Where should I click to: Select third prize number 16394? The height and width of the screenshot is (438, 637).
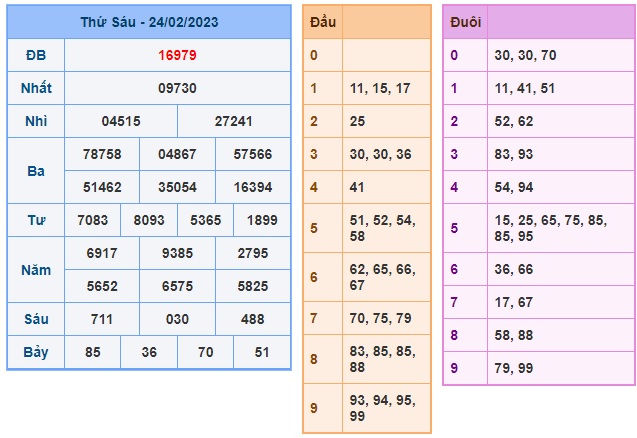(253, 187)
